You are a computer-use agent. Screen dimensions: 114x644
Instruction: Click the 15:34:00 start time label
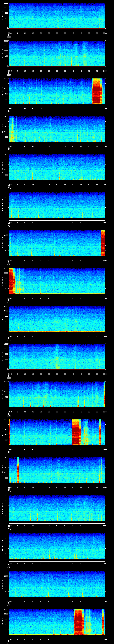point(9,487)
